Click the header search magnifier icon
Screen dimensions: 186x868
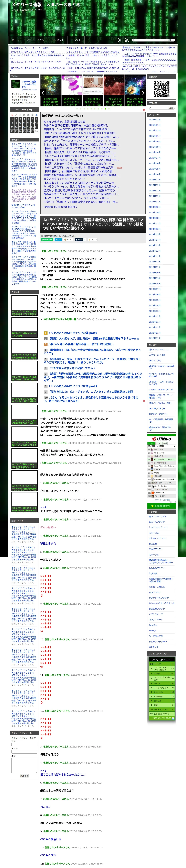pyautogui.click(x=133, y=40)
